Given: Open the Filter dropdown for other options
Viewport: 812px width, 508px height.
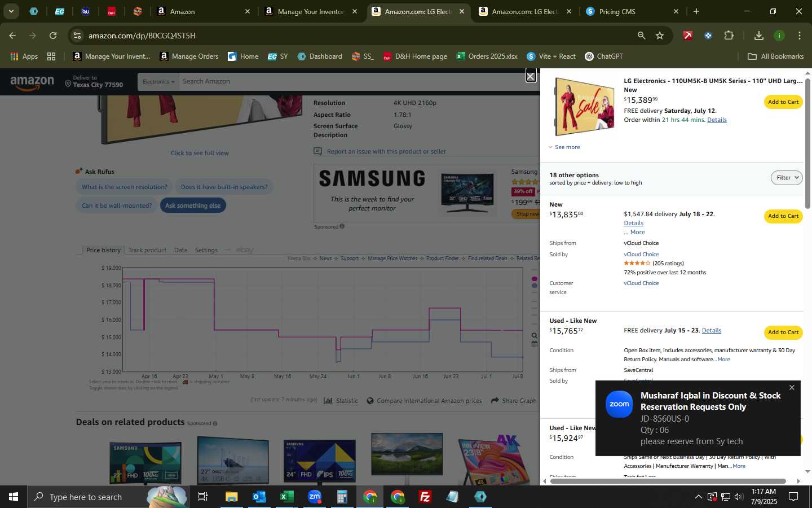Looking at the screenshot, I should [x=787, y=178].
